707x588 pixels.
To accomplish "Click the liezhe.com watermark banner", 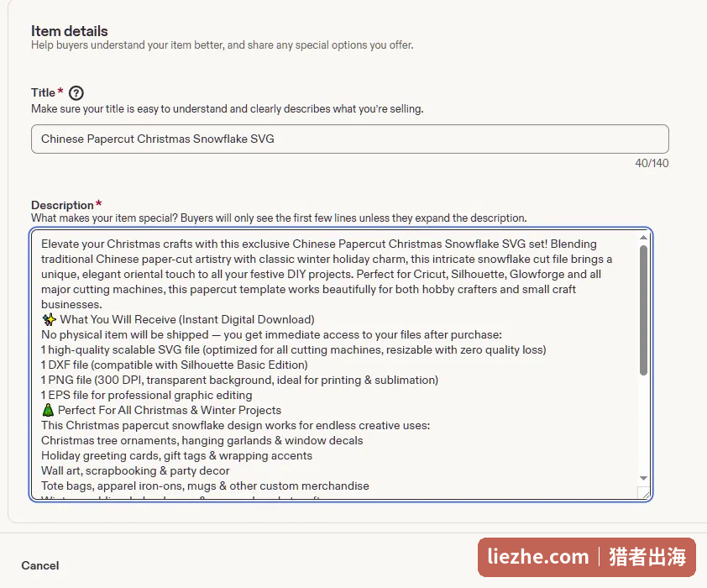I will point(587,557).
